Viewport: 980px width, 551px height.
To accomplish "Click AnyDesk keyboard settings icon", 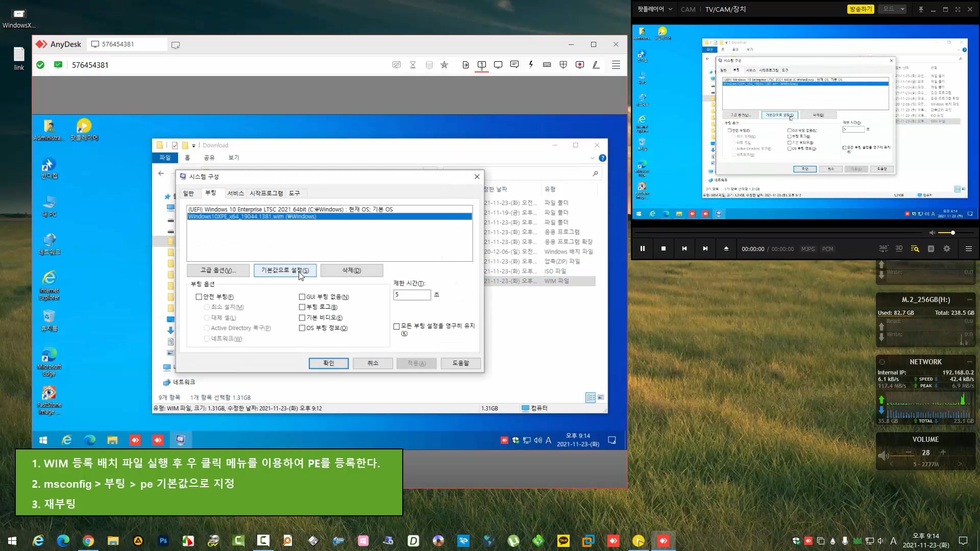I will 547,65.
